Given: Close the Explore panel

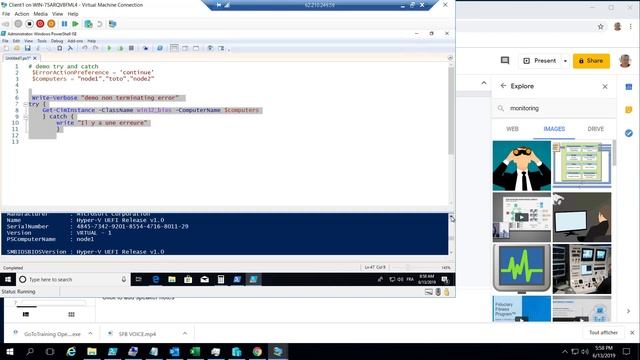Looking at the screenshot, I should point(605,86).
